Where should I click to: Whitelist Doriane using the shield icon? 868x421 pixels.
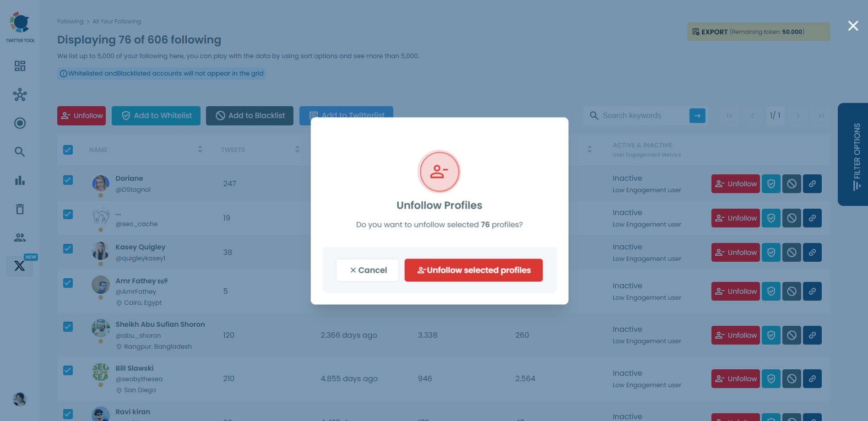(771, 184)
